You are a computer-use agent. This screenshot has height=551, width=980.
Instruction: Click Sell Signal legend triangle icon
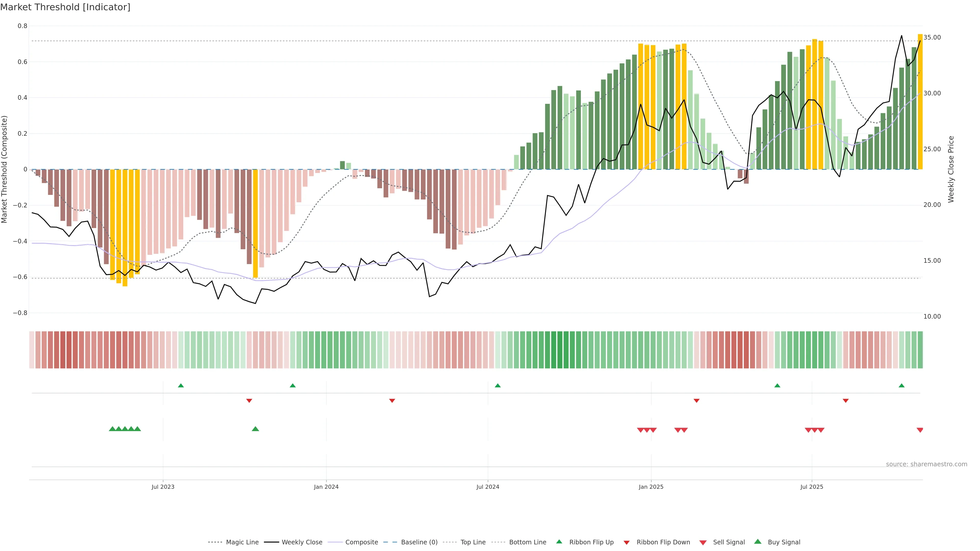[x=703, y=543]
